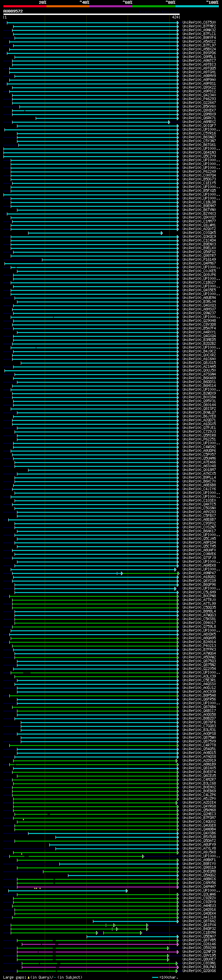222x980 pixels.
Task: Select the UniRef100_B6TVN0 label
Action: [x=199, y=210]
